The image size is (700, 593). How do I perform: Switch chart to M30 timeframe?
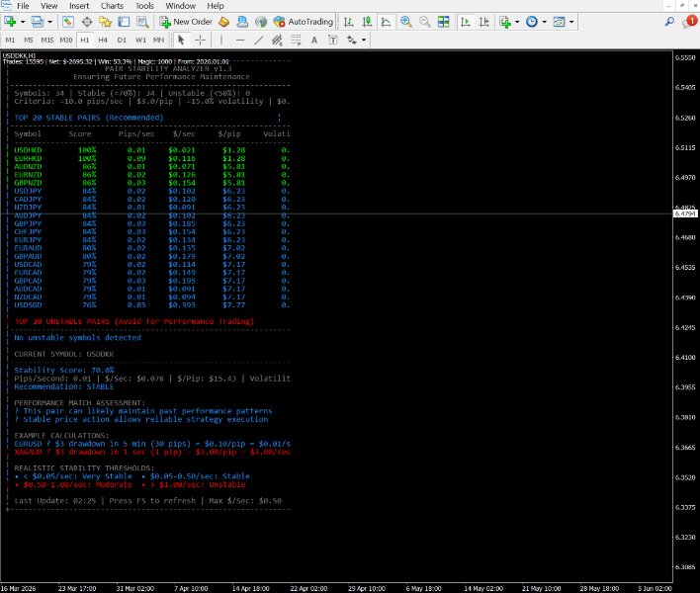pos(66,41)
